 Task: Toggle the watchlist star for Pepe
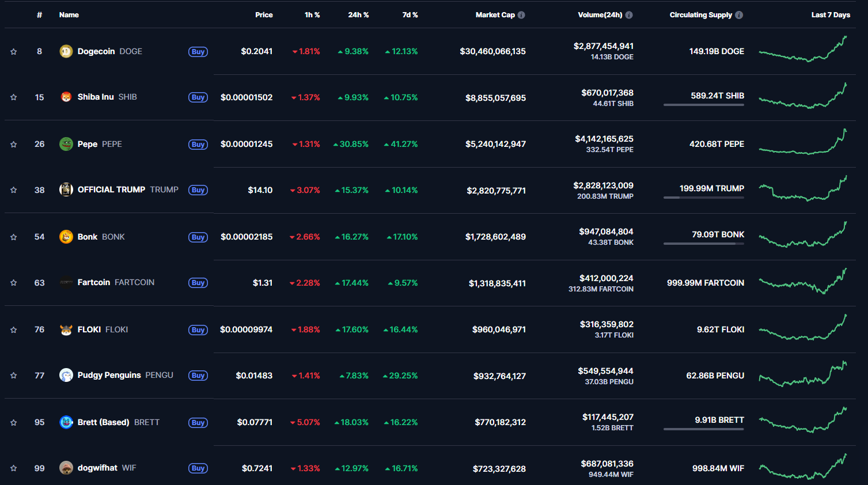pyautogui.click(x=13, y=145)
